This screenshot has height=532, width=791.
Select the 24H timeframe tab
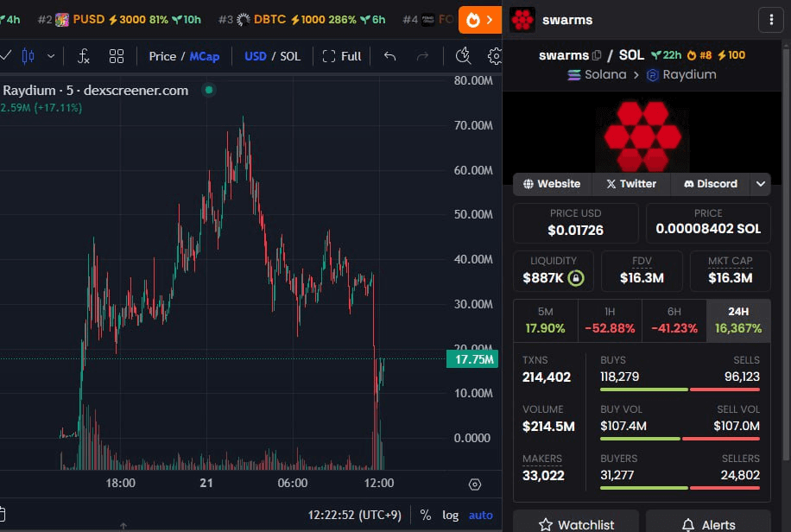click(738, 320)
